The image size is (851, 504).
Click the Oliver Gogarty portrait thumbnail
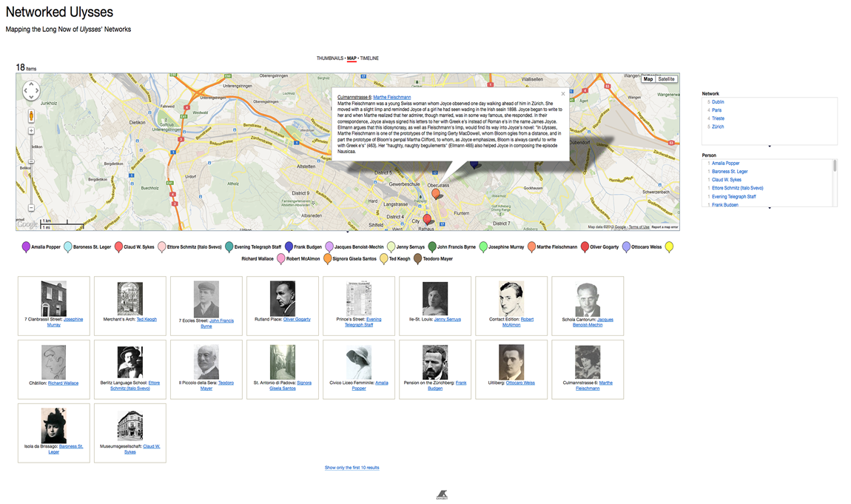[x=283, y=298]
